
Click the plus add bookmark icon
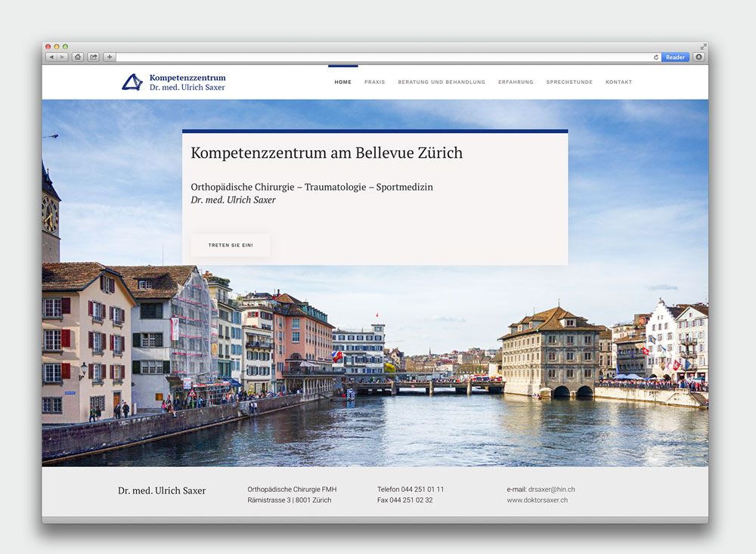(x=110, y=57)
